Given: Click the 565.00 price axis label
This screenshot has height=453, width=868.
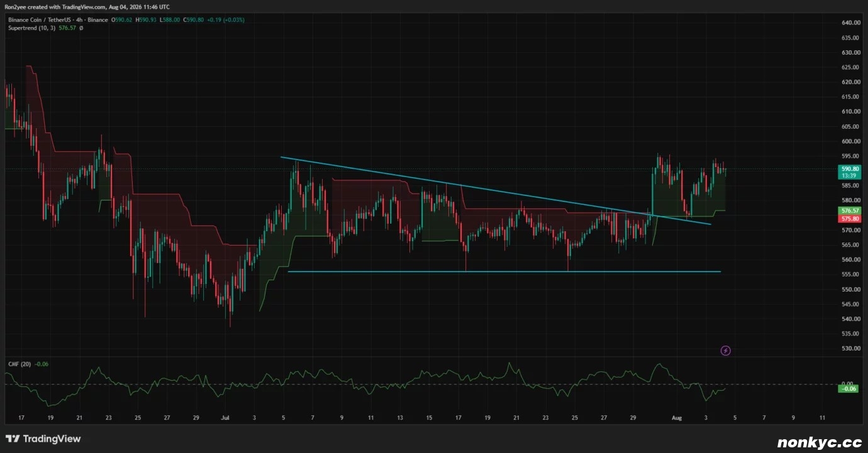Looking at the screenshot, I should coord(850,245).
